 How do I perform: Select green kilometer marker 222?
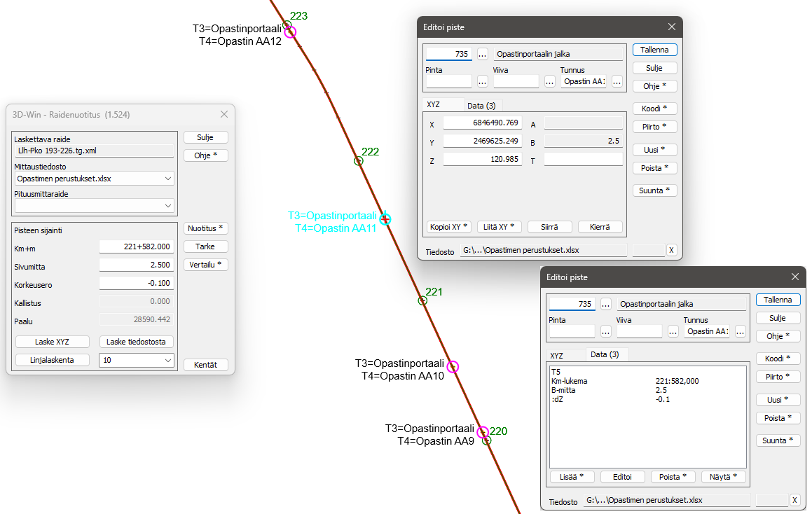(358, 161)
